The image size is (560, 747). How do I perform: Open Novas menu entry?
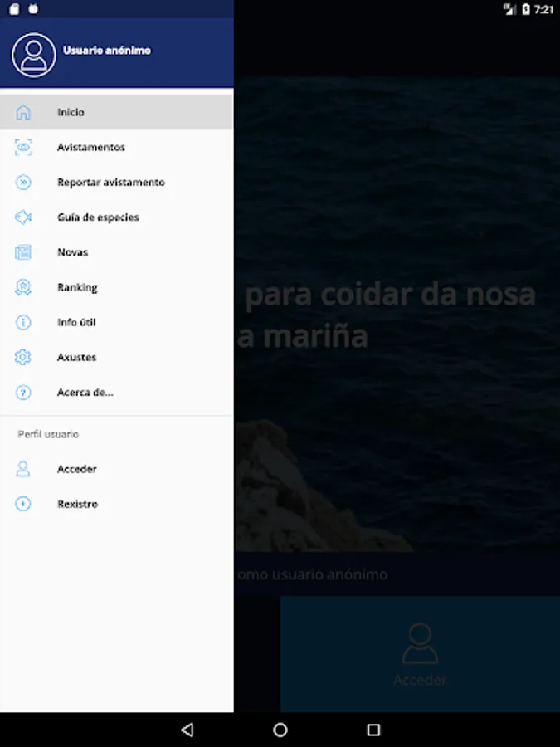point(117,252)
